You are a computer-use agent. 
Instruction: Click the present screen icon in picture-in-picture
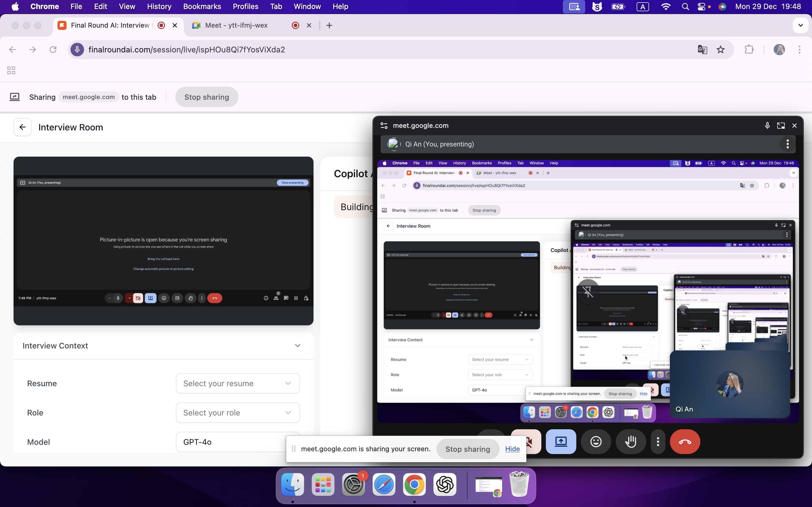pyautogui.click(x=561, y=442)
